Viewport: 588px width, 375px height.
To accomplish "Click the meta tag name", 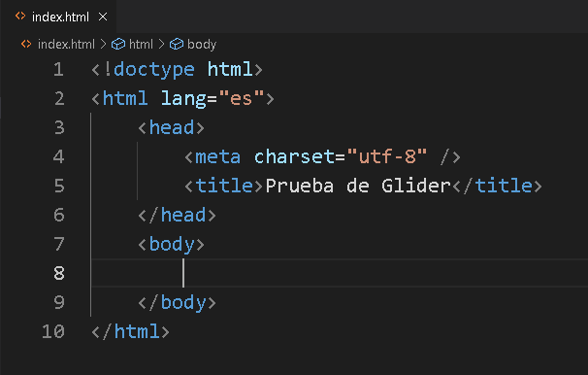I will pyautogui.click(x=218, y=157).
